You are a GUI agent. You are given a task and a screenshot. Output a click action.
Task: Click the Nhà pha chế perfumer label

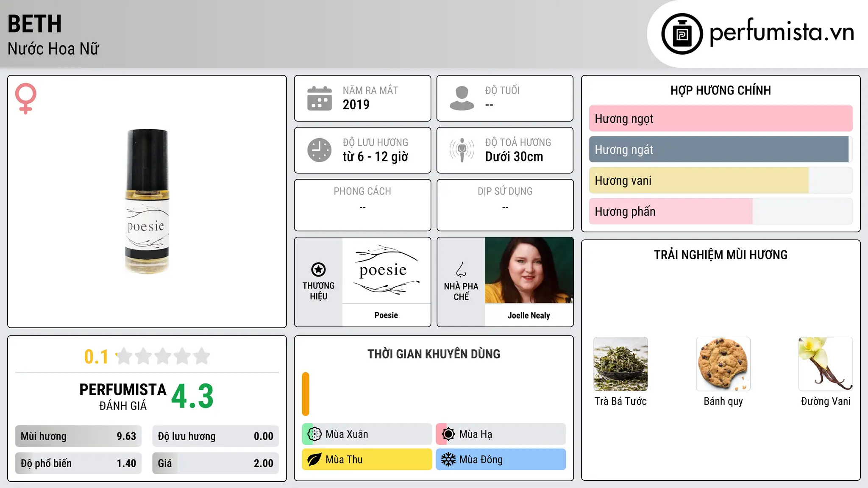point(461,291)
